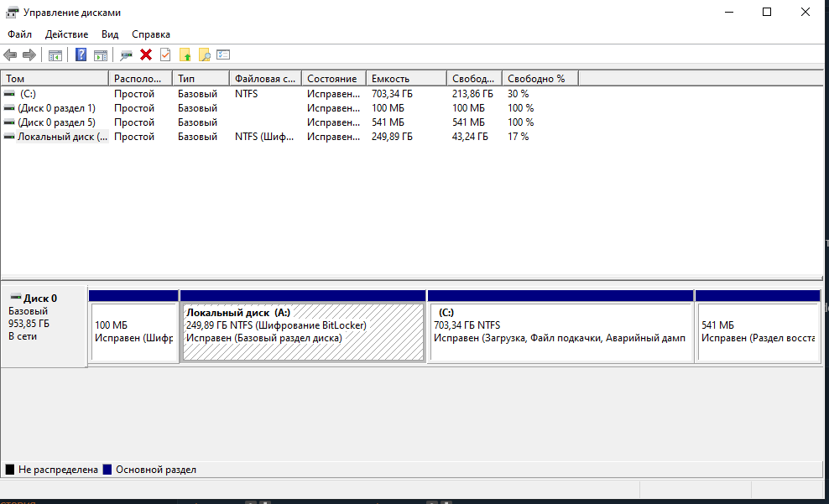Select the (C:) volume in list

coord(28,94)
